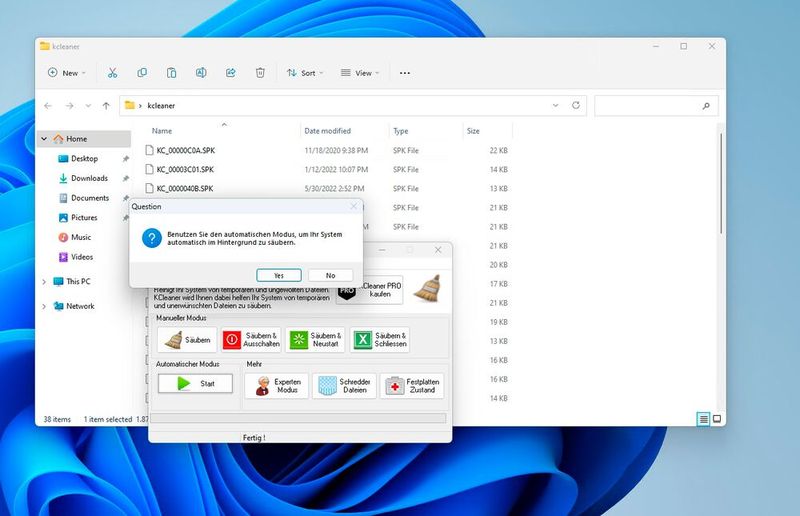This screenshot has width=800, height=516.
Task: Open Videos in the navigation pane
Action: click(x=82, y=257)
